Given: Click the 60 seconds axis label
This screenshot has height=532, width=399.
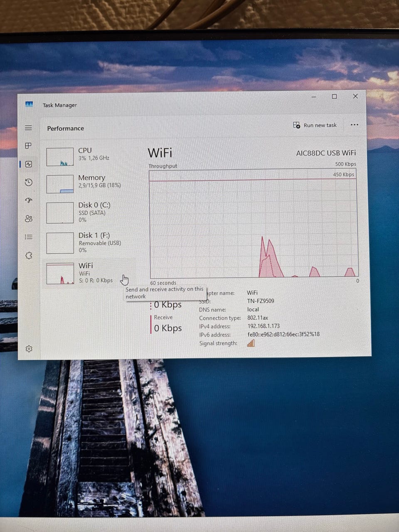Looking at the screenshot, I should [x=163, y=283].
